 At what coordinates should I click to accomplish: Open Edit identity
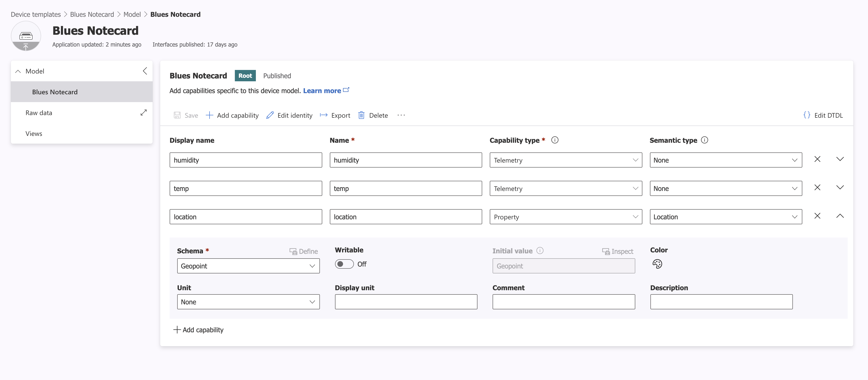pyautogui.click(x=289, y=115)
